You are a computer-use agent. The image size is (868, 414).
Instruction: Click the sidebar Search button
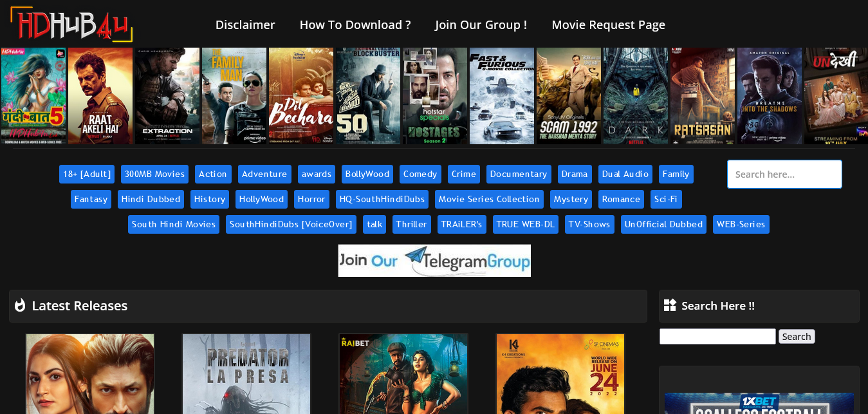[x=797, y=336]
